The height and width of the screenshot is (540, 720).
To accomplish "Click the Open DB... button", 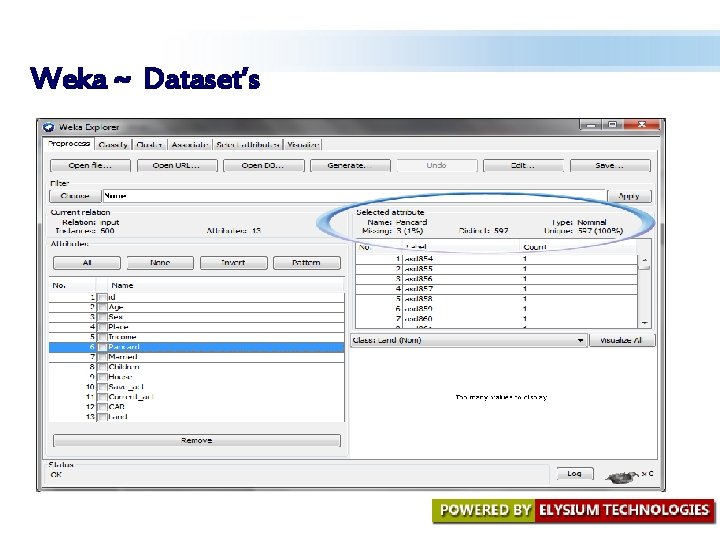I will 263,165.
